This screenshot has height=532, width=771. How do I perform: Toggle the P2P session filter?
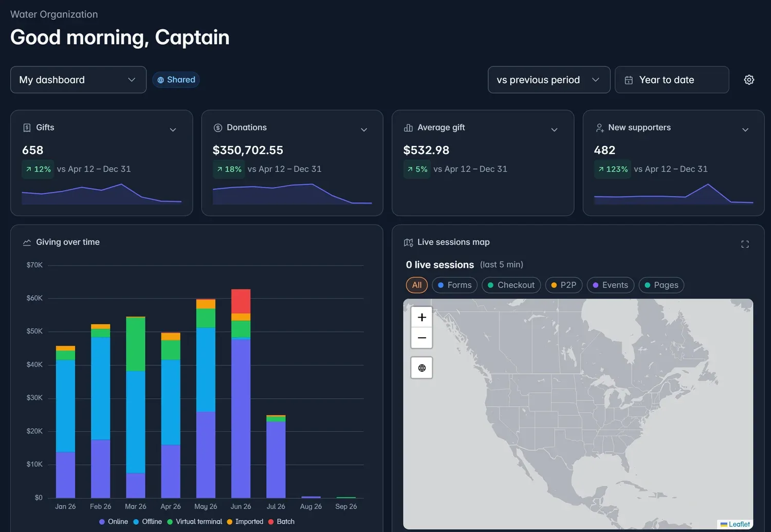[564, 285]
